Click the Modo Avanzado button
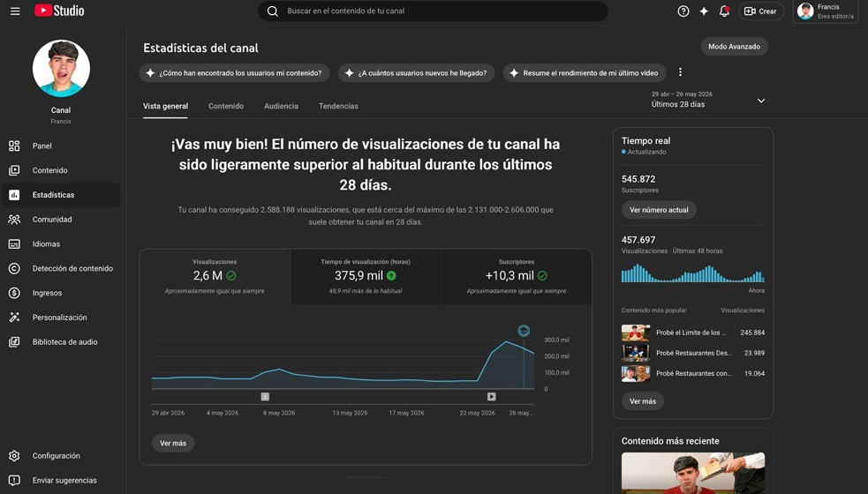The image size is (868, 494). coord(734,47)
